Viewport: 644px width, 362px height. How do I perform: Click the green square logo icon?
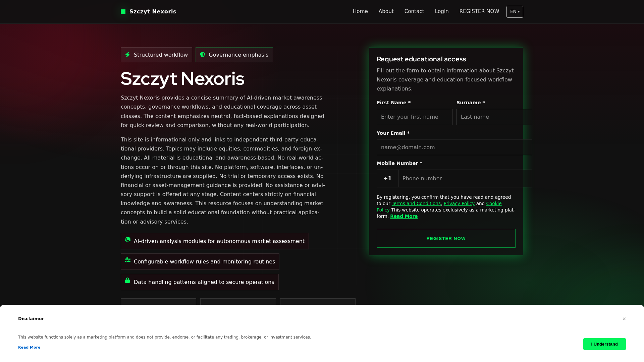pos(123,12)
